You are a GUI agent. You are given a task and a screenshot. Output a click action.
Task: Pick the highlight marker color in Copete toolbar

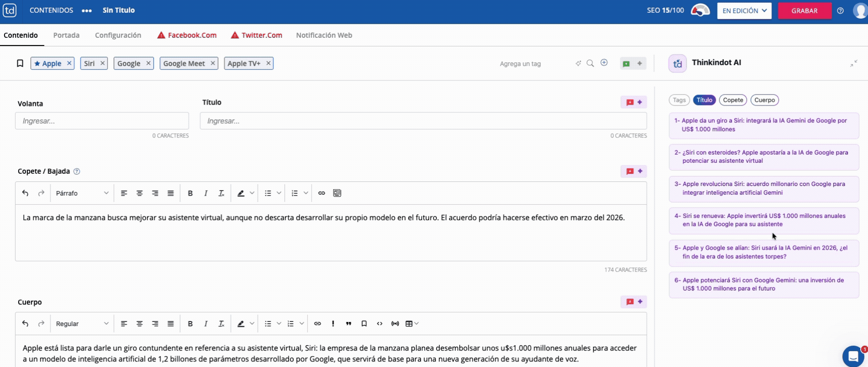[x=241, y=193]
